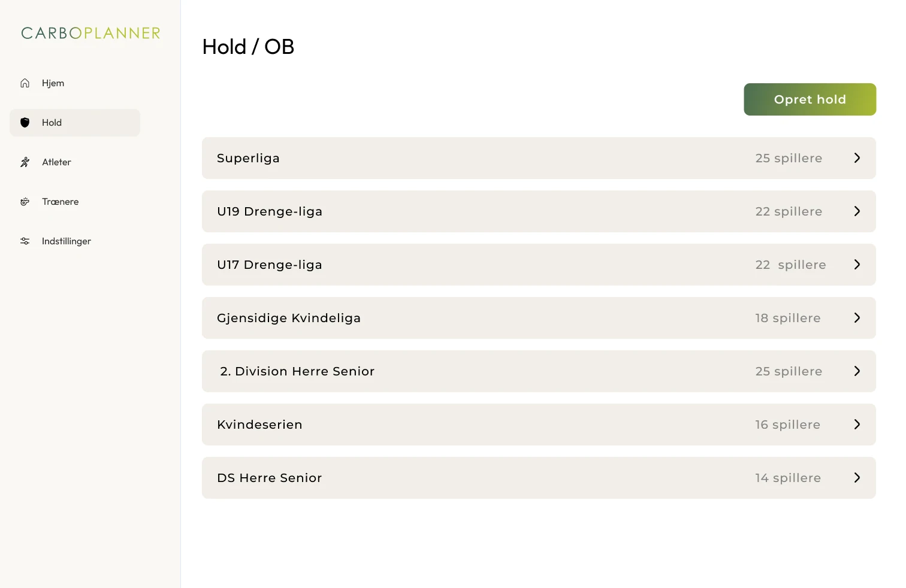This screenshot has width=906, height=588.
Task: Select Indstillinger from sidebar menu
Action: point(66,241)
